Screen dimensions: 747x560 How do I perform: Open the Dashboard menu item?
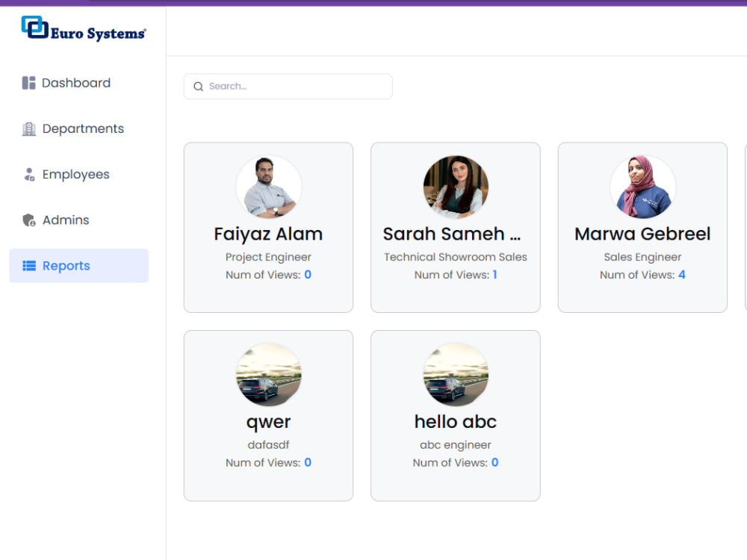(79, 83)
